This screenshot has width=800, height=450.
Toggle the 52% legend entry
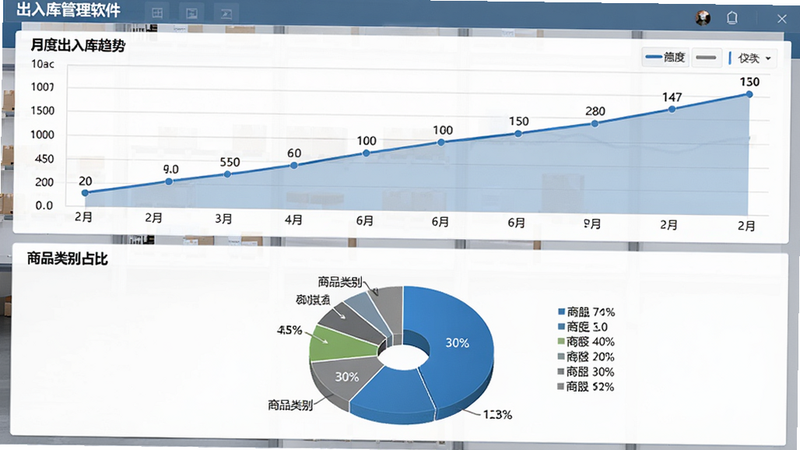(586, 386)
